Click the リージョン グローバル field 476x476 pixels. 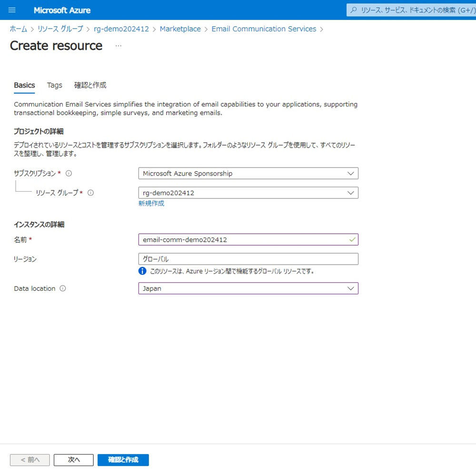click(248, 259)
